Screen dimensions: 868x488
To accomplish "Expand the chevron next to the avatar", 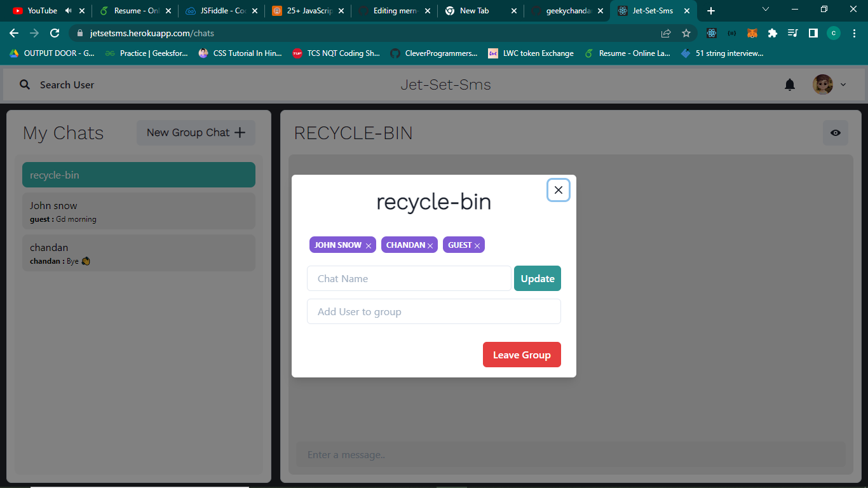I will 844,84.
